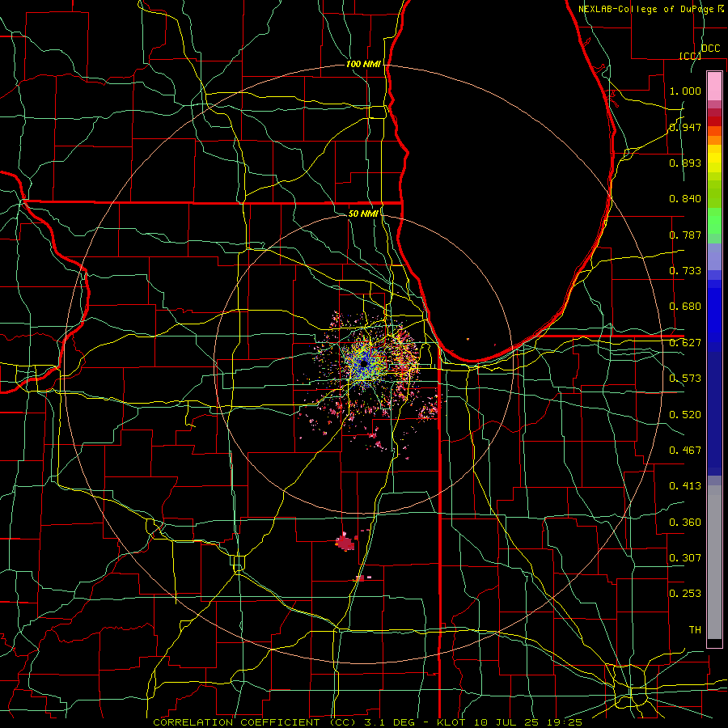Click the CORRELATION COEFFICIENT (CC) caption text
The height and width of the screenshot is (728, 728).
255,722
